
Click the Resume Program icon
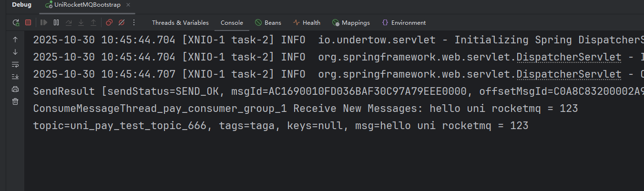(44, 22)
